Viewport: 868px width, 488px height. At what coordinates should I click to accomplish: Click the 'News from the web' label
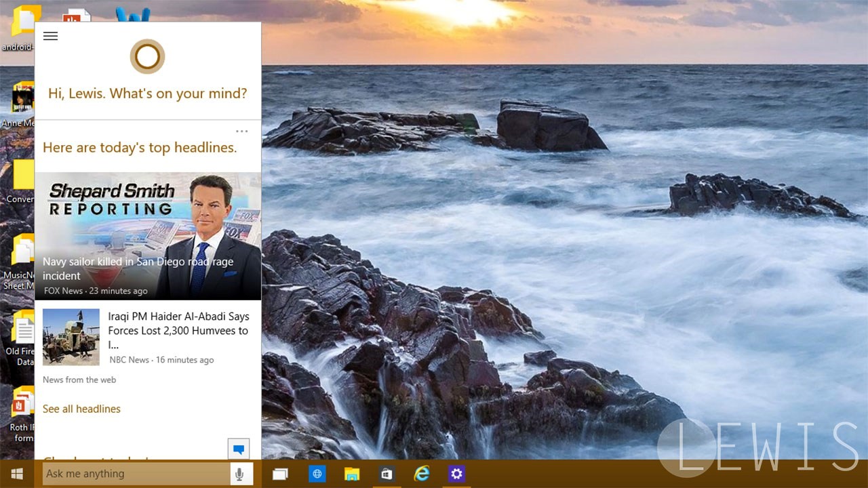pyautogui.click(x=79, y=380)
